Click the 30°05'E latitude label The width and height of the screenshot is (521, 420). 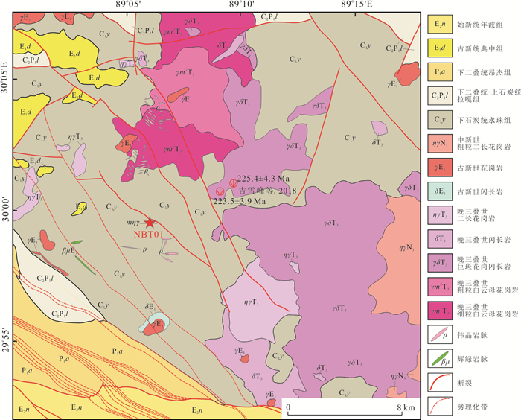point(4,77)
